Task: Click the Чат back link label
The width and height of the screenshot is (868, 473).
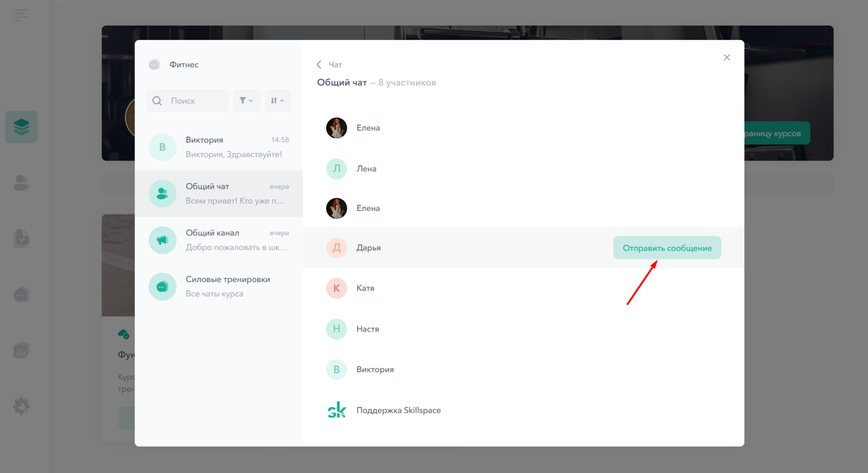Action: tap(335, 65)
